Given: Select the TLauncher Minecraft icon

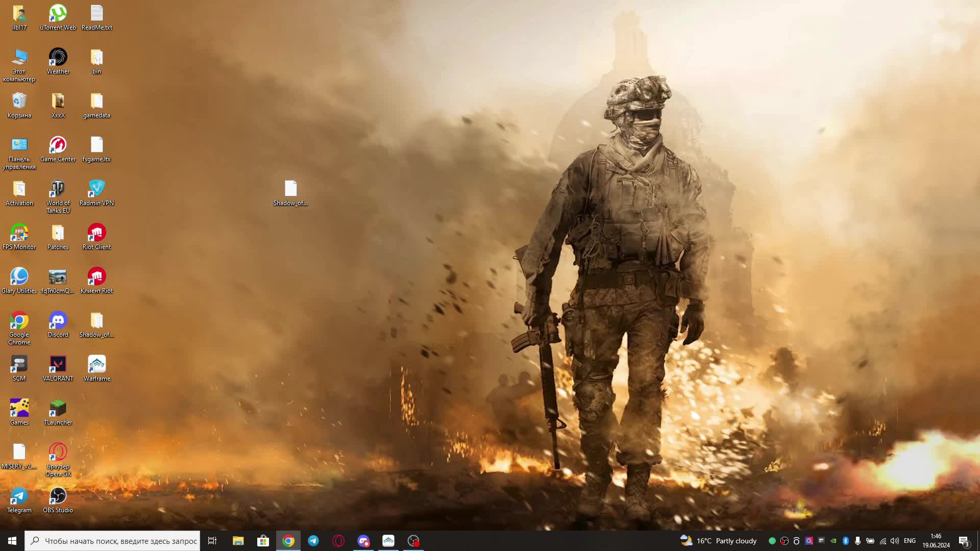Looking at the screenshot, I should point(58,412).
